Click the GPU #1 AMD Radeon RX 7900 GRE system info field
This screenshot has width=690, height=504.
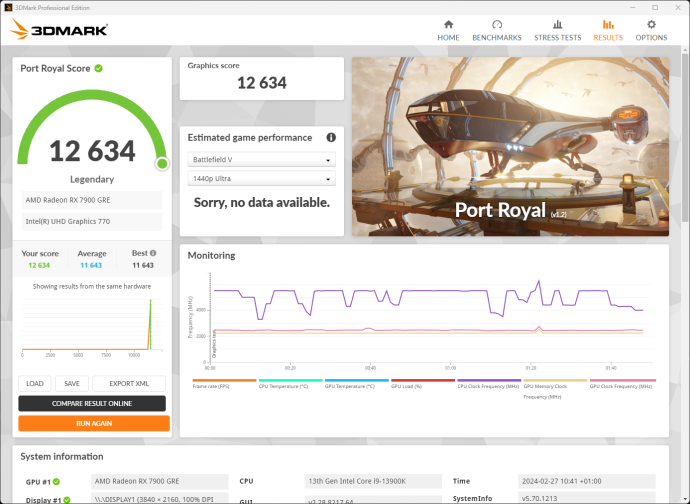coord(159,481)
